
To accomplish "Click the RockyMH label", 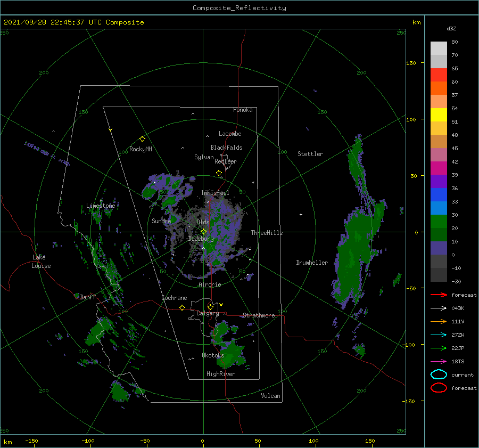I will [x=141, y=149].
